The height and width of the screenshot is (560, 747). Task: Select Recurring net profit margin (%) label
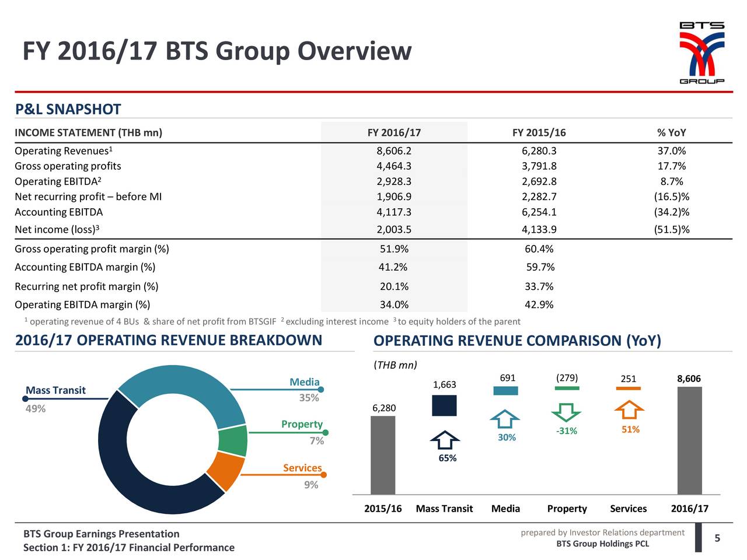click(86, 286)
